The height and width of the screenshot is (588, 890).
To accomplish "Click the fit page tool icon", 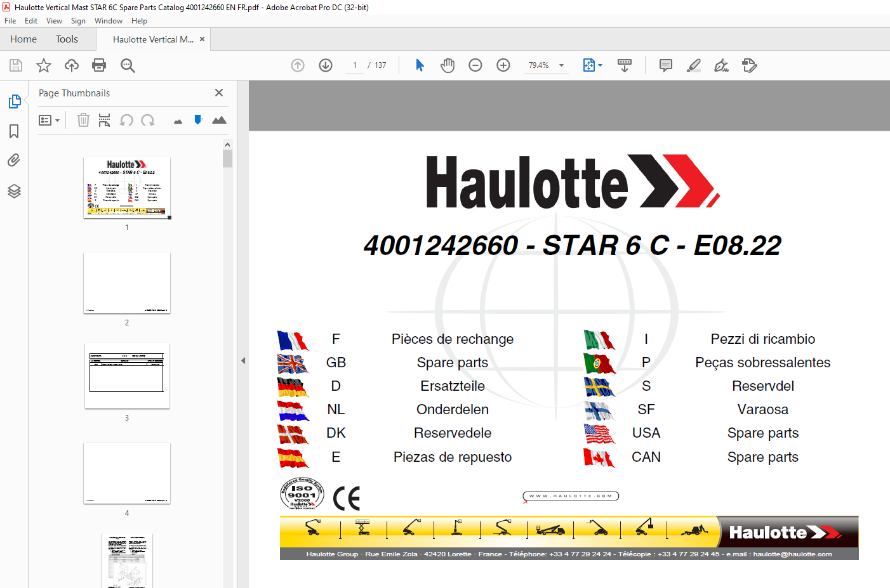I will click(588, 65).
